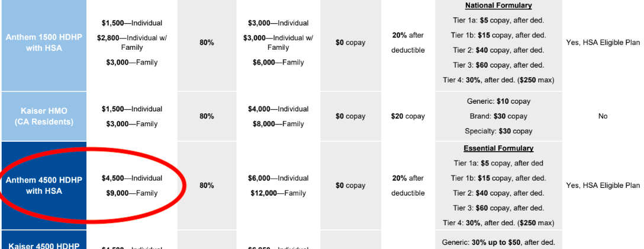644x249 pixels.
Task: Click the $8,000—Family amount in Kaiser HMO row
Action: 278,124
